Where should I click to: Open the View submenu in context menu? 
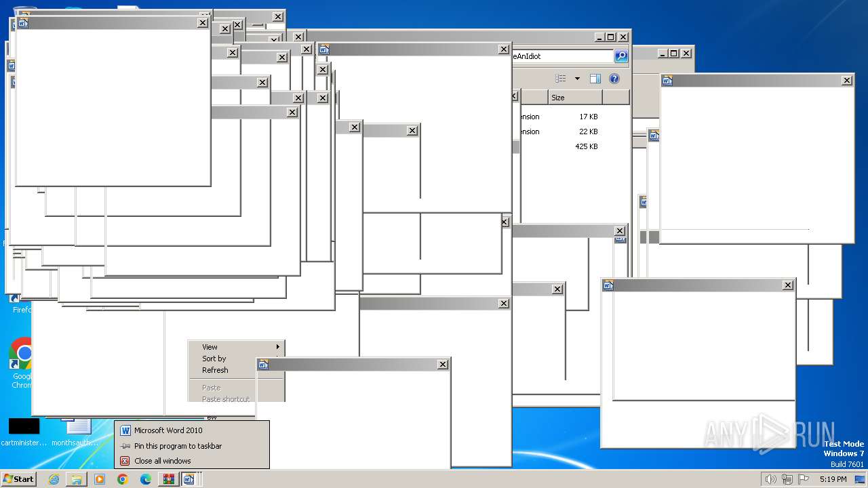click(x=236, y=347)
